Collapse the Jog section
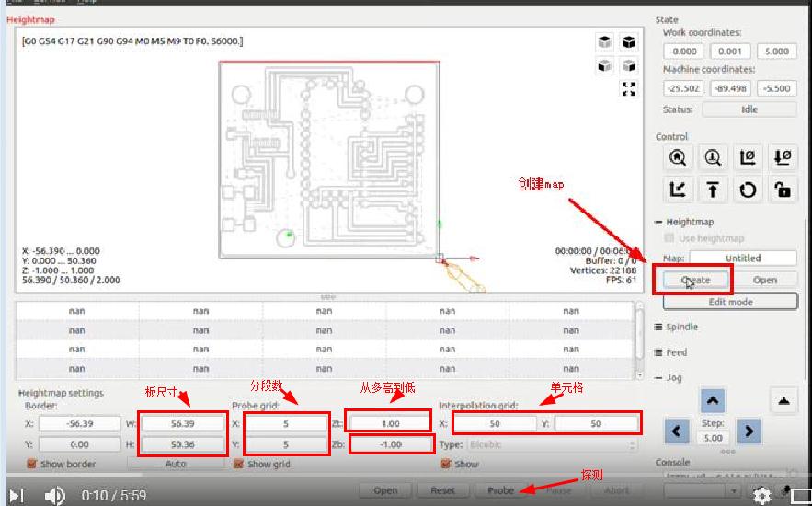The image size is (812, 506). tap(673, 378)
